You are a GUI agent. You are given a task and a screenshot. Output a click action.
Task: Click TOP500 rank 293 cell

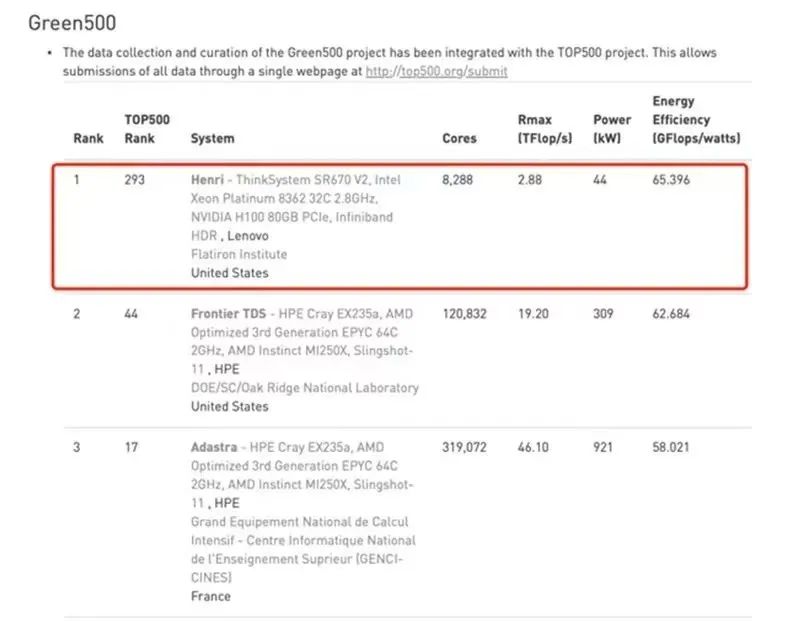tap(134, 180)
